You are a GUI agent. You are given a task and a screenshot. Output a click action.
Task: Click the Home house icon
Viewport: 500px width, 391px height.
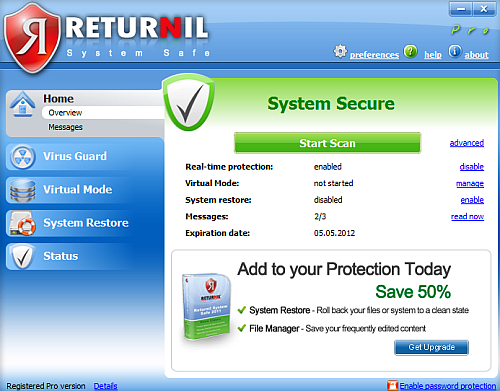[22, 104]
